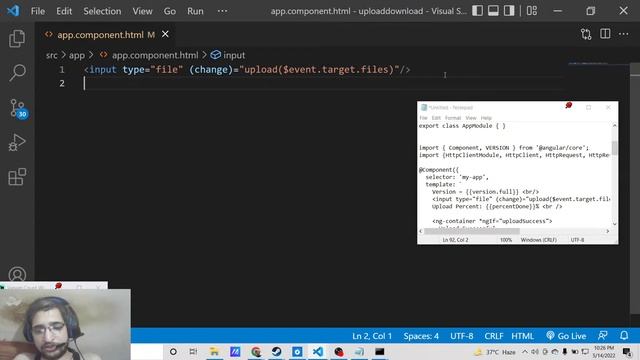Screen dimensions: 640x360
Task: Click Notepad vertical scrollbar thumb
Action: click(x=614, y=148)
